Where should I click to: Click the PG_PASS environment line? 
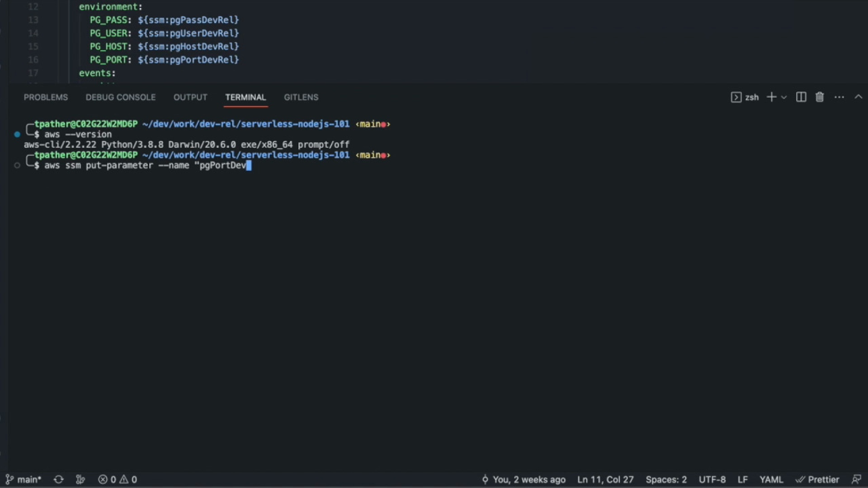coord(164,20)
